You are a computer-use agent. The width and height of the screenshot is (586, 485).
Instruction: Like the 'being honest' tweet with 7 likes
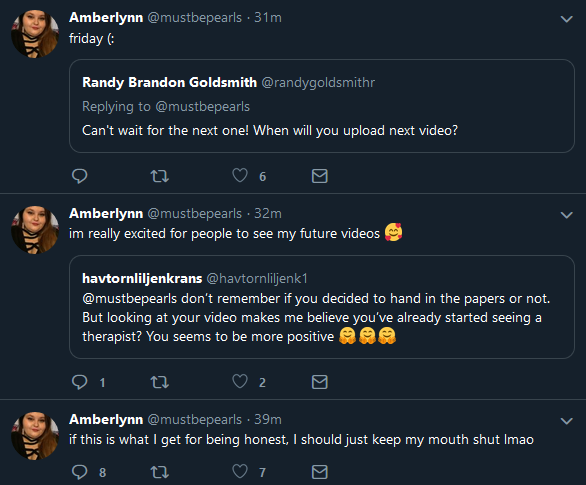240,472
